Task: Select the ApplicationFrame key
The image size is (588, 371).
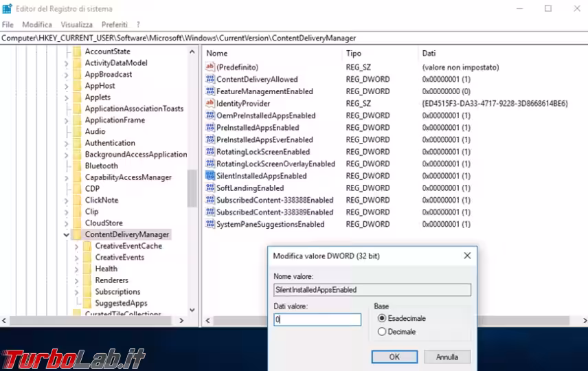Action: tap(115, 120)
